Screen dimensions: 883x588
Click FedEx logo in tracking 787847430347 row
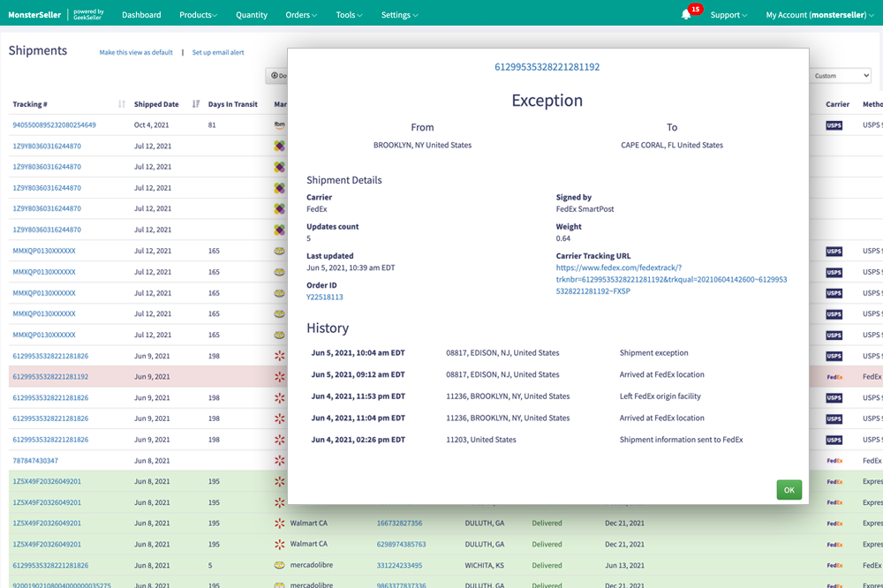[x=834, y=461]
